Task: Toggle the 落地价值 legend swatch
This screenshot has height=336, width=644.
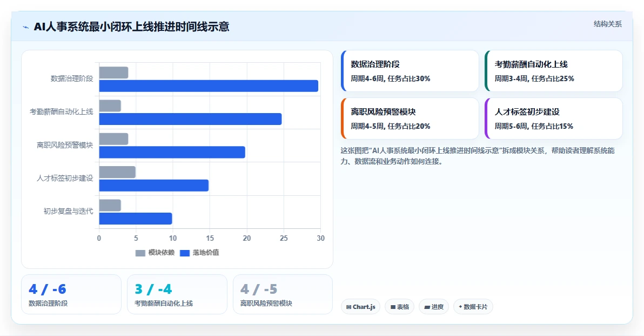Action: click(x=185, y=253)
